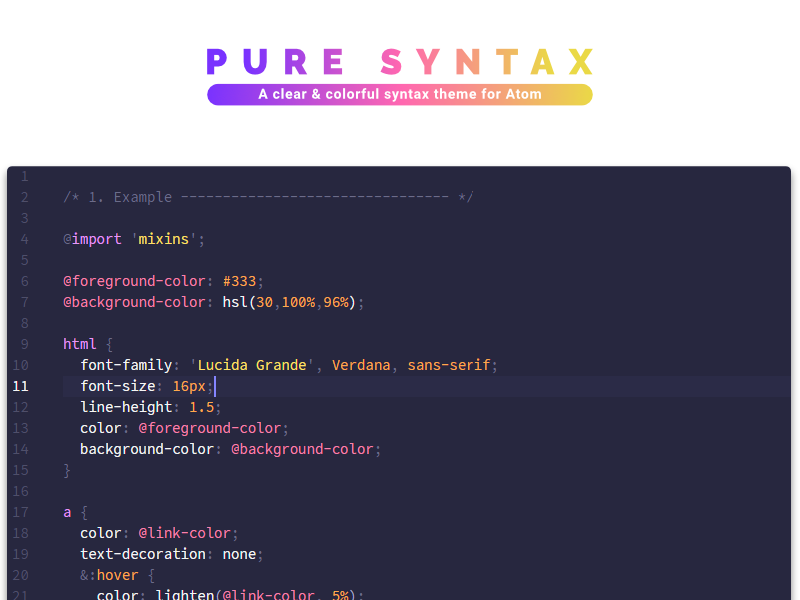The height and width of the screenshot is (600, 800).
Task: Select the 'Lucida Grande' string
Action: click(x=252, y=365)
